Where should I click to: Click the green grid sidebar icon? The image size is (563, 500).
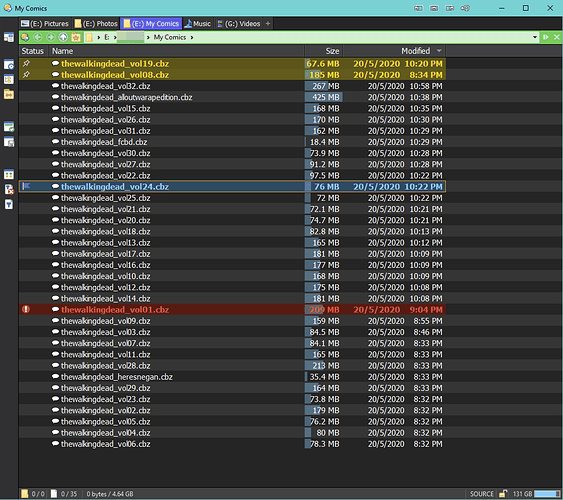pyautogui.click(x=9, y=174)
